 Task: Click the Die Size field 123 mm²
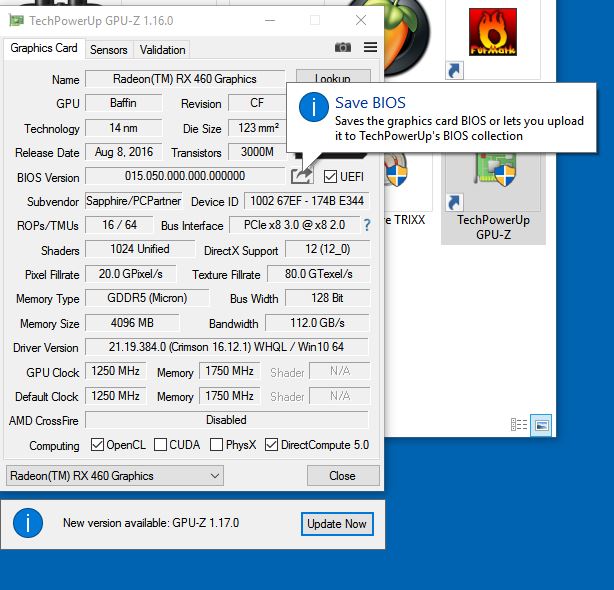coord(257,128)
